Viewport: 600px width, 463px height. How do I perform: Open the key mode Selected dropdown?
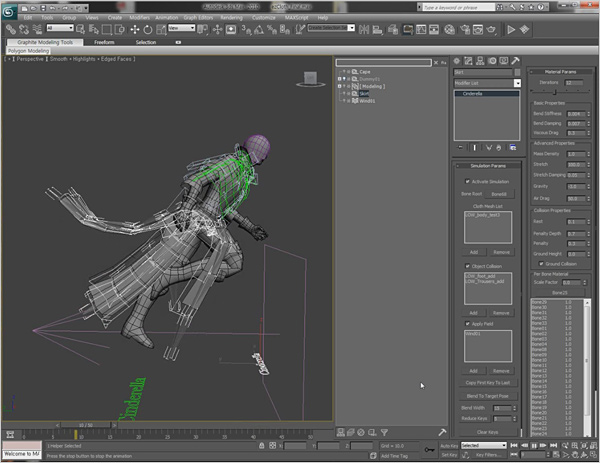point(483,445)
